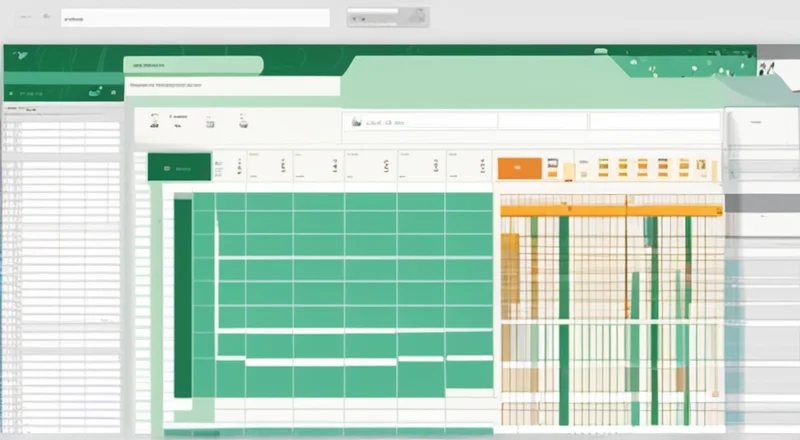Click the dark green header button above grid

[179, 167]
